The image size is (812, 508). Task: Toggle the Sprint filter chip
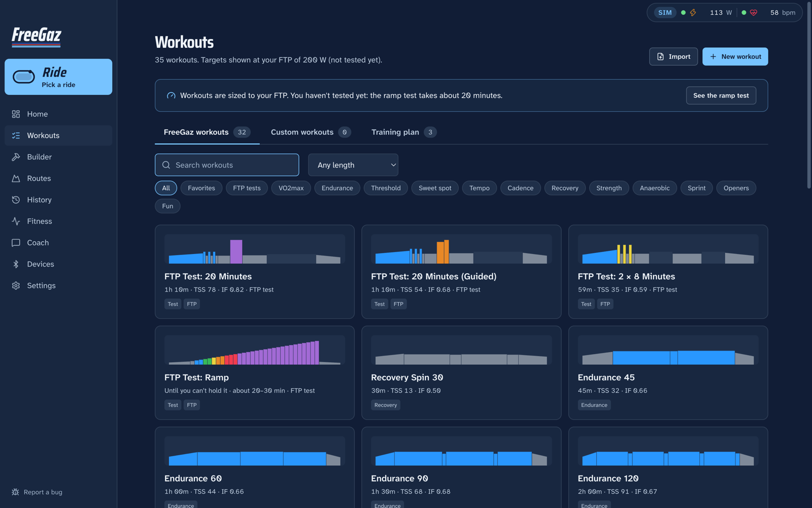click(696, 188)
